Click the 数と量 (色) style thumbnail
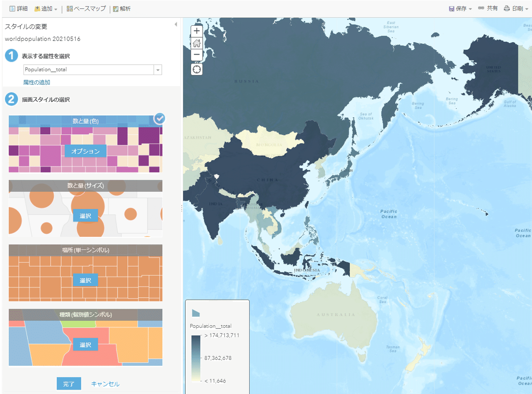Viewport: 532px width, 394px height. [86, 144]
